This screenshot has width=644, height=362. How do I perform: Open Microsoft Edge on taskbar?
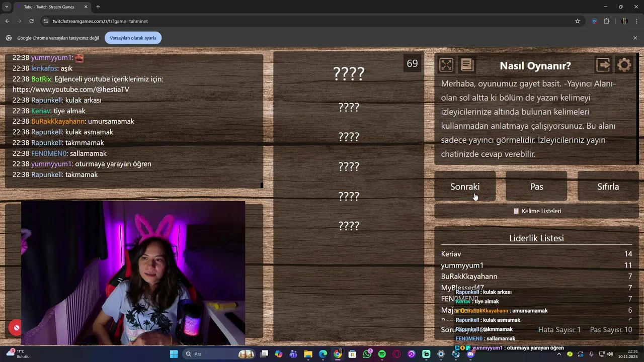click(x=323, y=354)
